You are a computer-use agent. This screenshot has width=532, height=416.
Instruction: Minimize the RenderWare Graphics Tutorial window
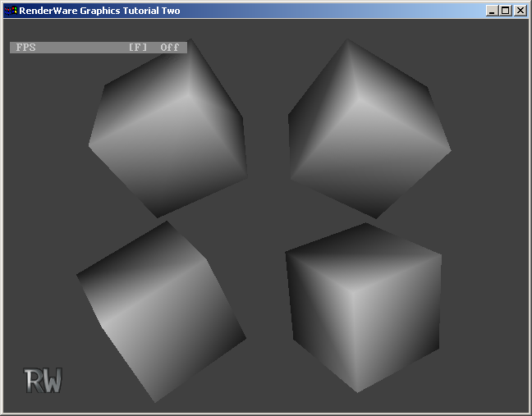click(x=492, y=11)
